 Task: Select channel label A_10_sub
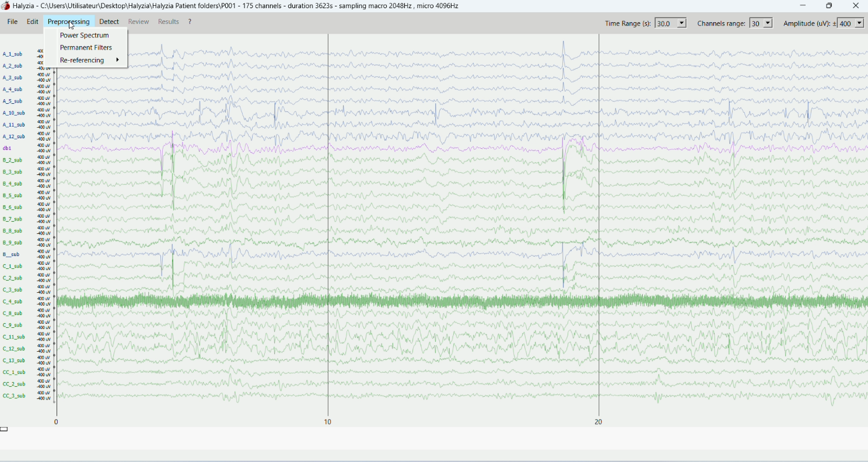(14, 113)
